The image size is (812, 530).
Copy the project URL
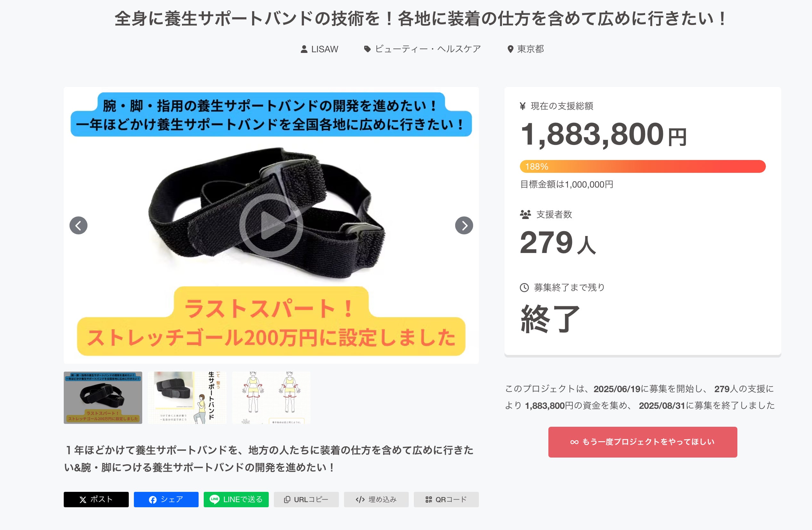(x=306, y=500)
